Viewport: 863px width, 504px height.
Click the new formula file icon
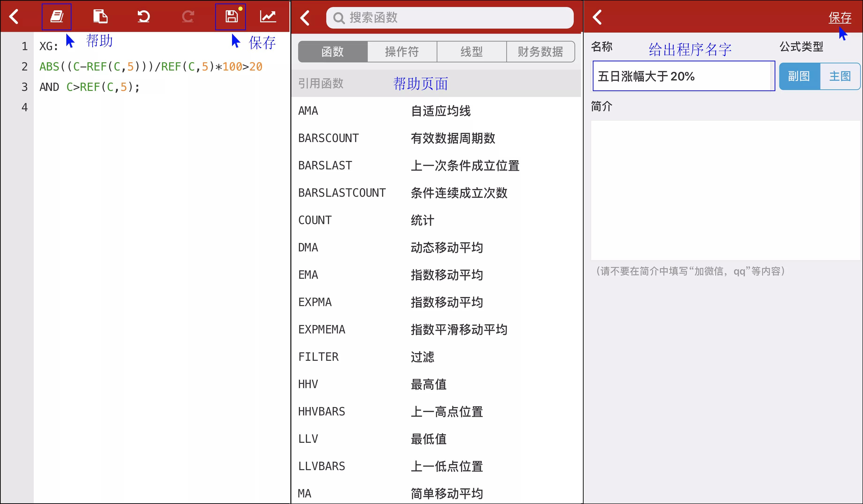click(x=100, y=16)
